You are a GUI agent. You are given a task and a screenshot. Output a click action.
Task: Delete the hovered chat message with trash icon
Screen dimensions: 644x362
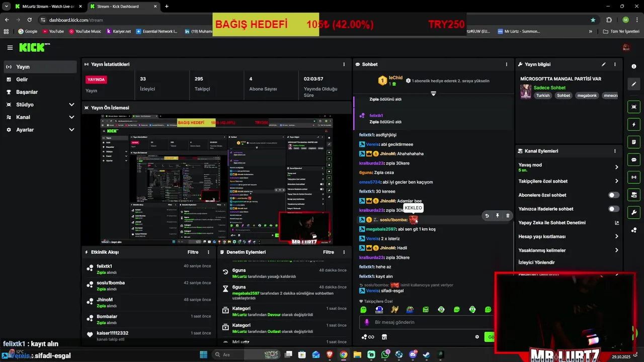coord(508,216)
